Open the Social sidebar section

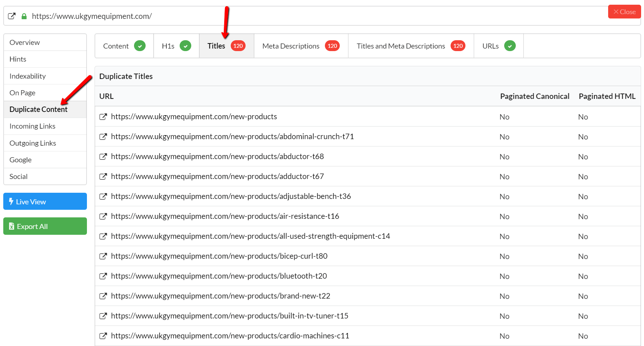[45, 176]
